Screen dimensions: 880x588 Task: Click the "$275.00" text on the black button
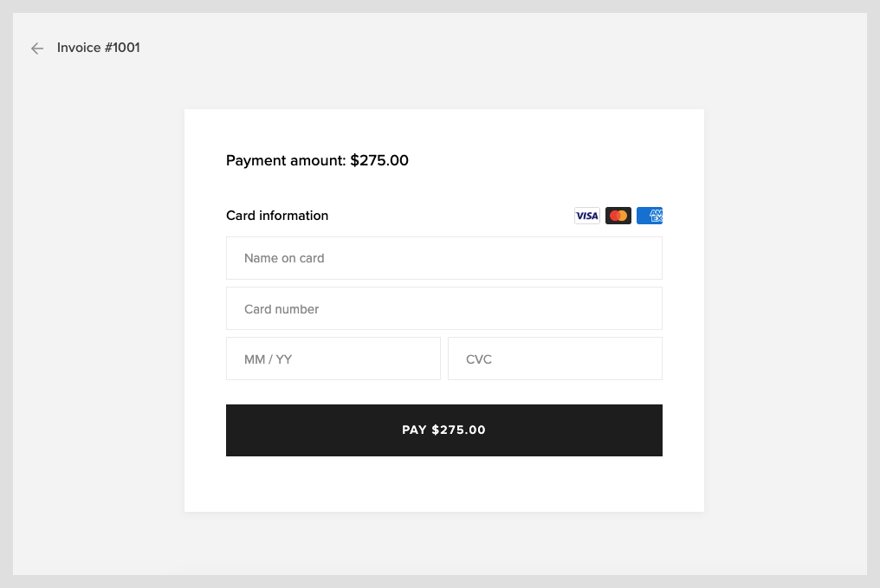click(x=458, y=430)
